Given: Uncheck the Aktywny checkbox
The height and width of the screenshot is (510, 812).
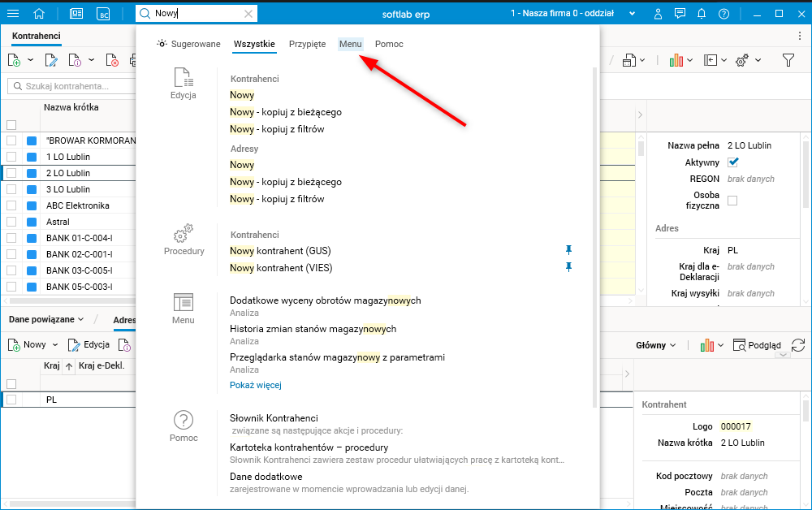Looking at the screenshot, I should pos(732,162).
